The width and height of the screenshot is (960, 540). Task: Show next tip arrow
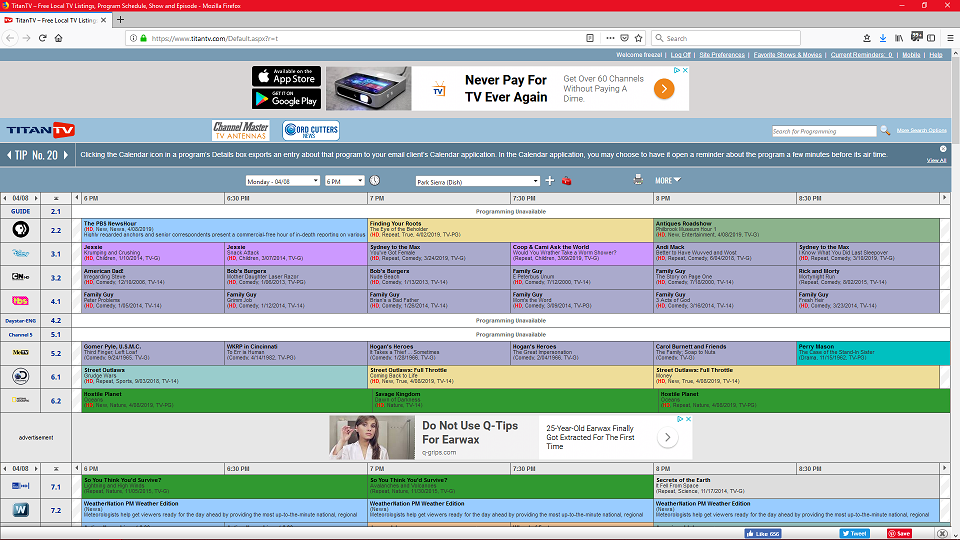pos(66,155)
